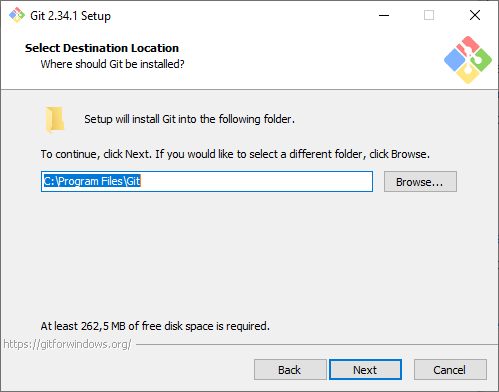Continue with the Next button
Image resolution: width=499 pixels, height=392 pixels.
pyautogui.click(x=365, y=370)
